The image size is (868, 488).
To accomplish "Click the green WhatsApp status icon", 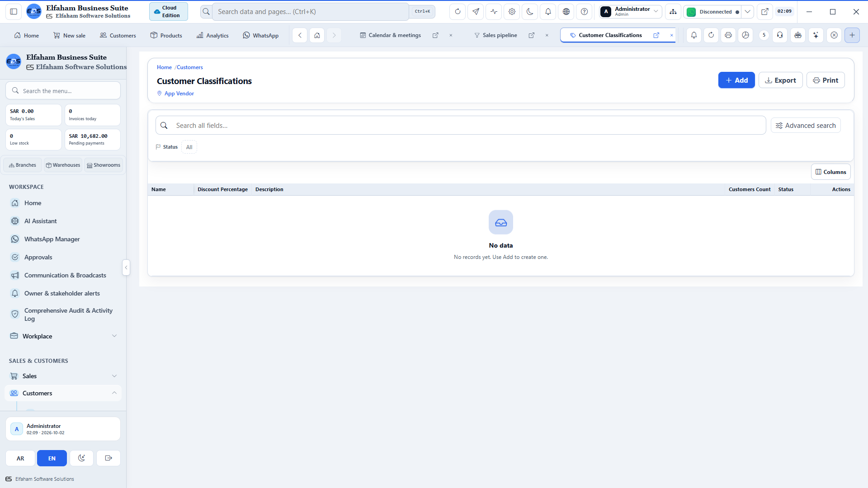I will tap(691, 12).
